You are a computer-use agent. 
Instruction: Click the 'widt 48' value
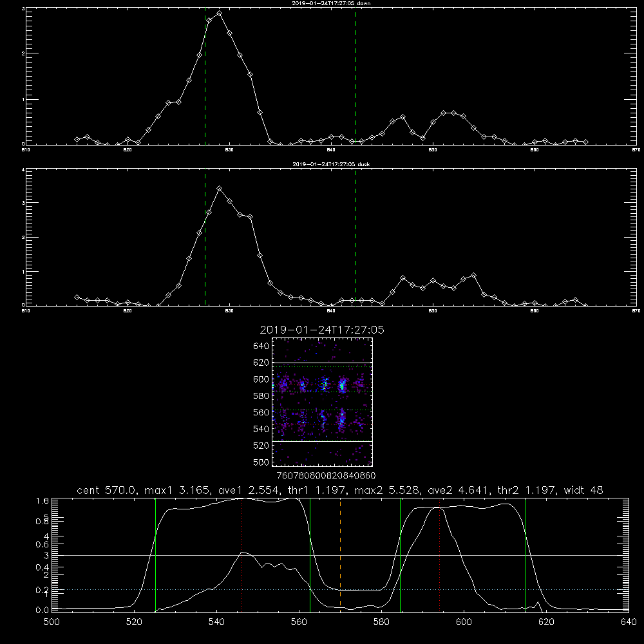(583, 490)
